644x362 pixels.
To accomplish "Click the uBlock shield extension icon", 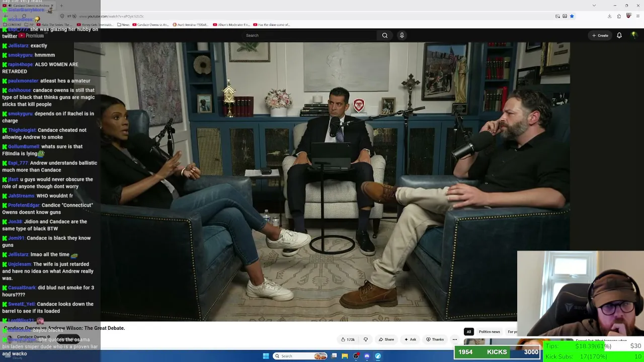I will tap(628, 16).
